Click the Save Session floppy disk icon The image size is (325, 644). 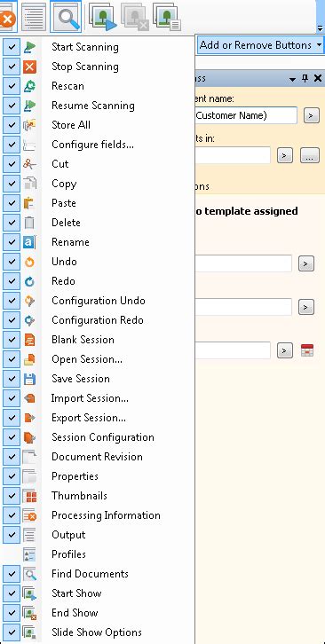[29, 379]
